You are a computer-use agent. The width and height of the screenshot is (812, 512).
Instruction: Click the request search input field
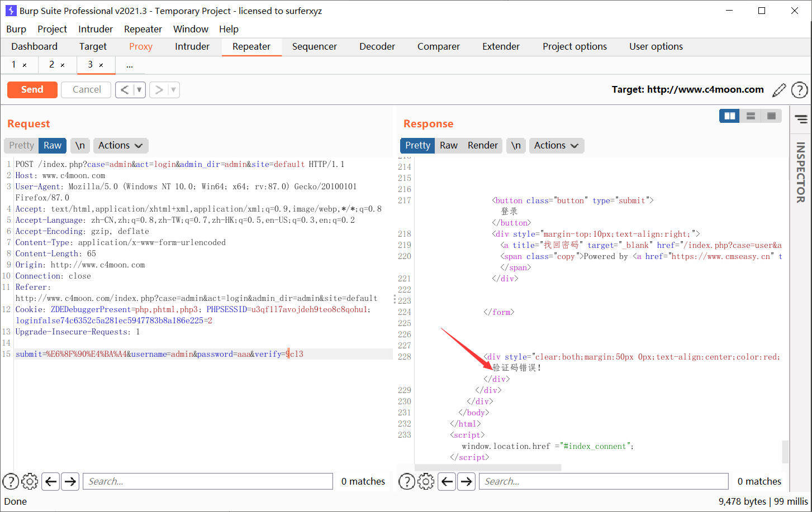(x=208, y=481)
